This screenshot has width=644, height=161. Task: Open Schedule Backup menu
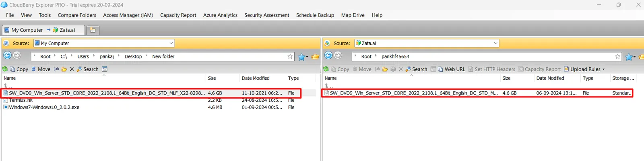pyautogui.click(x=315, y=15)
